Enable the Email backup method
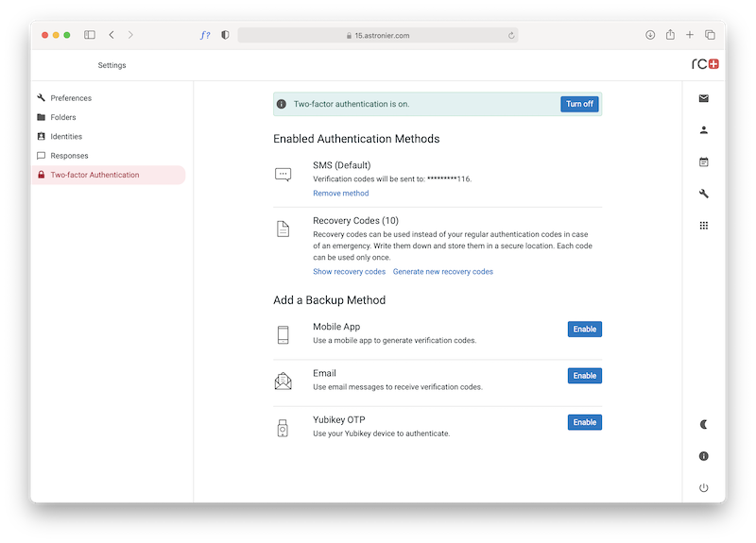This screenshot has width=756, height=543. (x=584, y=376)
